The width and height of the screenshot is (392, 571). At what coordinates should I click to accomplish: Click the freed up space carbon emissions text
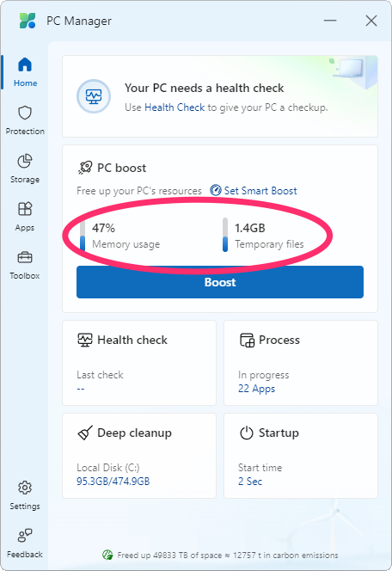228,555
